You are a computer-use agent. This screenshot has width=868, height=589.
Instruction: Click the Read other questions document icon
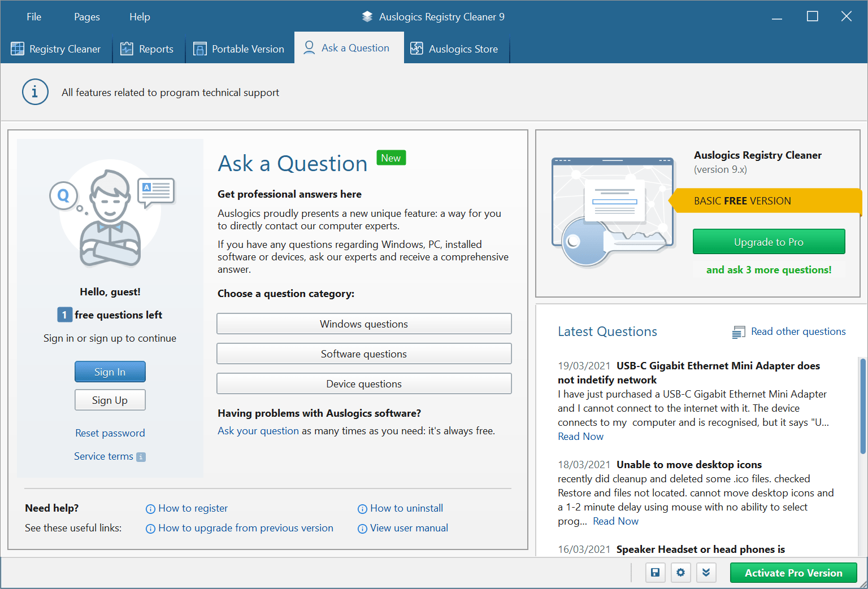click(739, 332)
